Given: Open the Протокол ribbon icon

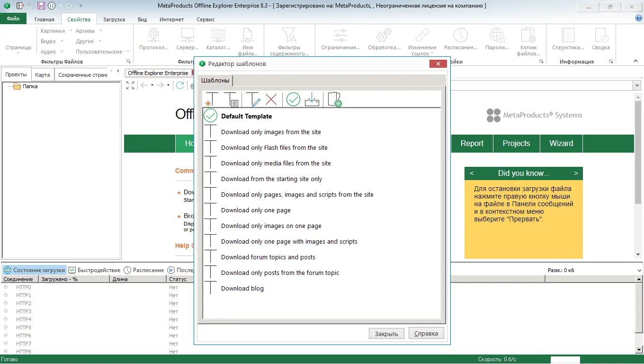Looking at the screenshot, I should [154, 39].
